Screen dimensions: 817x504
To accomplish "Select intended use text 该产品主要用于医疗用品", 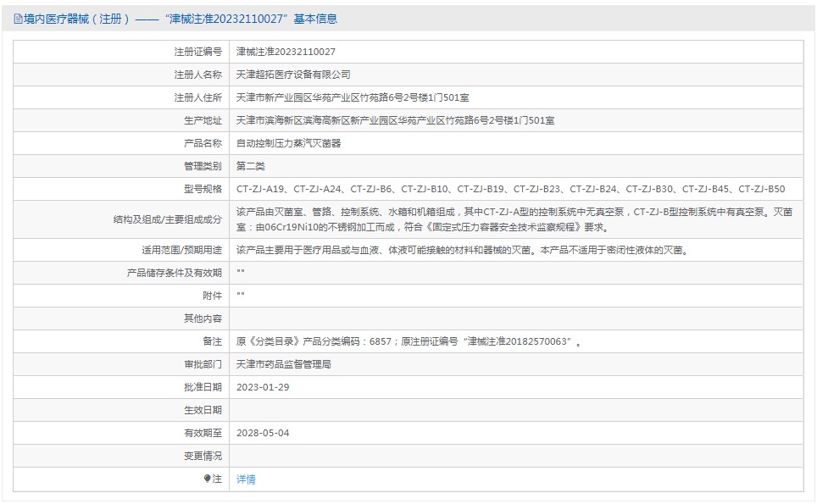I will pyautogui.click(x=464, y=250).
